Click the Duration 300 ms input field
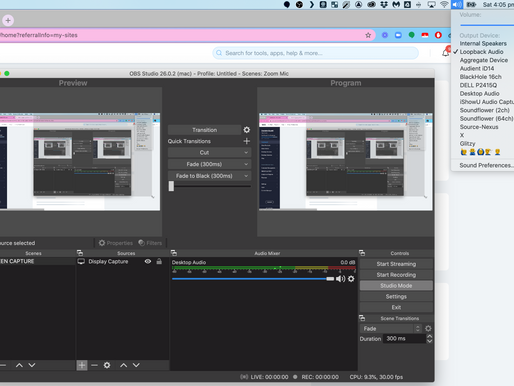 point(404,339)
